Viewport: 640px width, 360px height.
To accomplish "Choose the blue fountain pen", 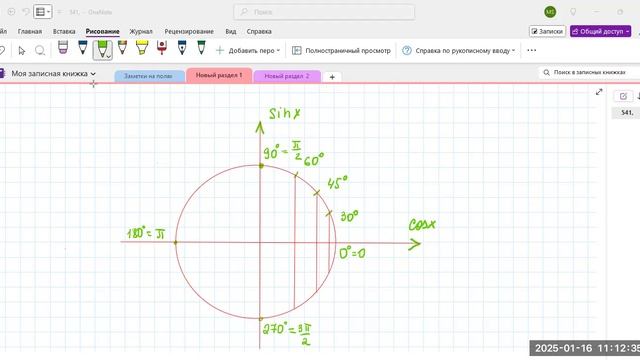I will point(182,48).
